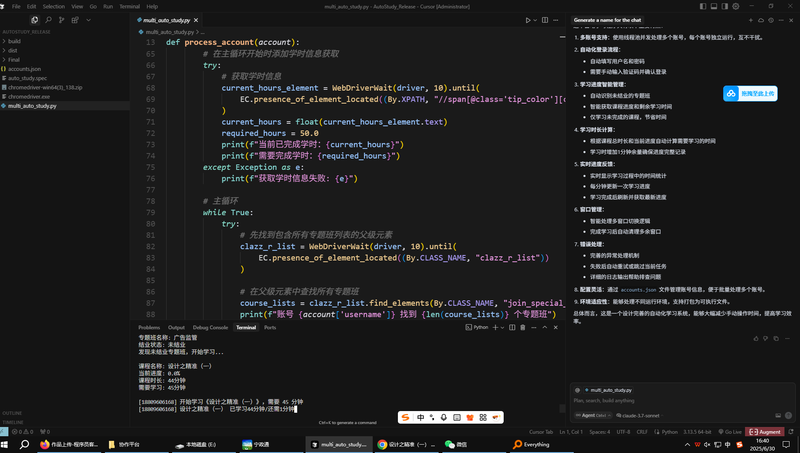Open the Extensions view icon
This screenshot has width=800, height=453.
[x=75, y=20]
